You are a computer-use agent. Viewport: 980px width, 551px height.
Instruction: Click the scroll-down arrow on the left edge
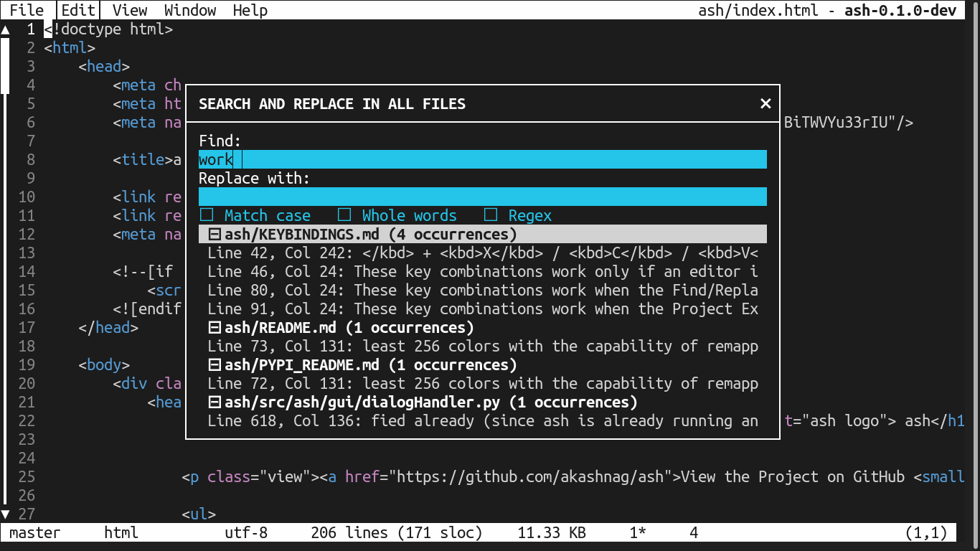pos(6,514)
